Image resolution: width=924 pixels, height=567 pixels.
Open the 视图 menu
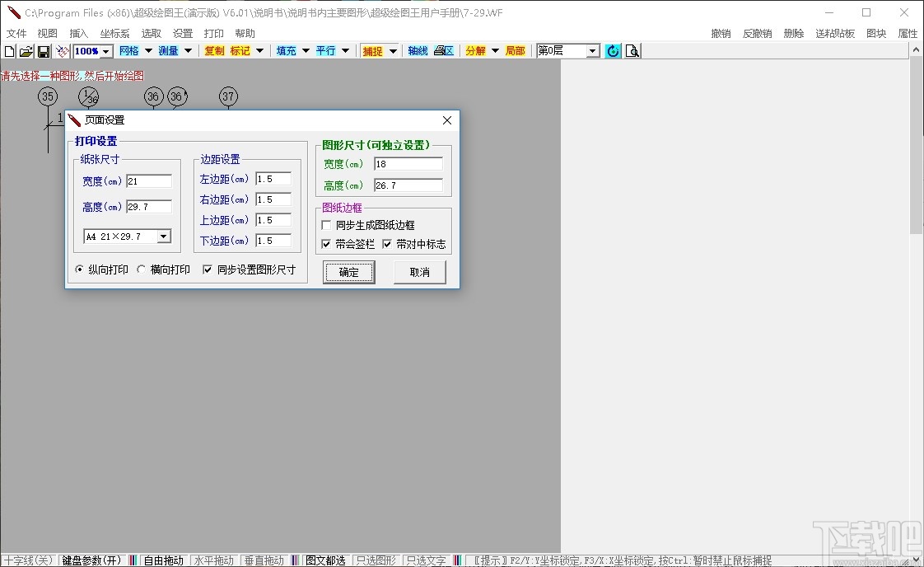(x=47, y=34)
